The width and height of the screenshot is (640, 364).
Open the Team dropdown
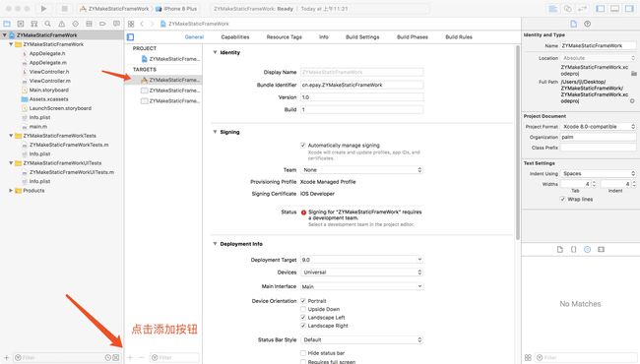[x=361, y=169]
